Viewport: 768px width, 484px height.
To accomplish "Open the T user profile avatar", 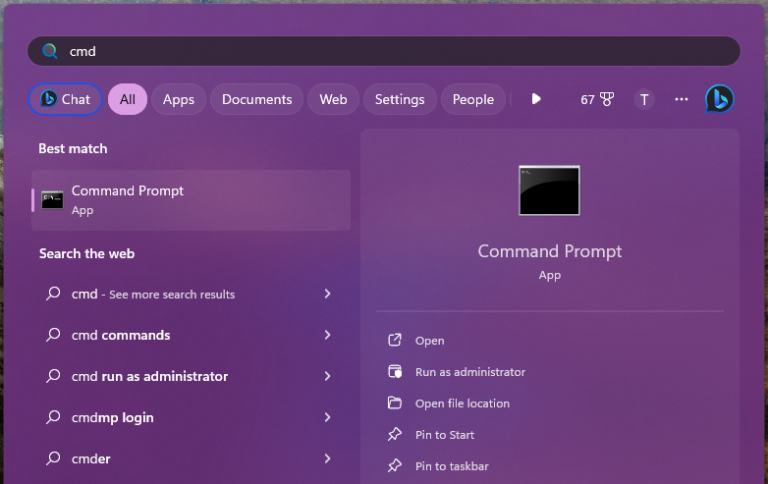I will coord(644,99).
